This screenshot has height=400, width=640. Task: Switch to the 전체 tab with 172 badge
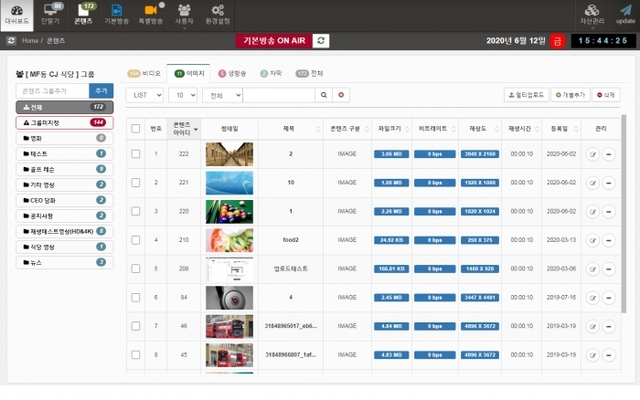(x=309, y=73)
